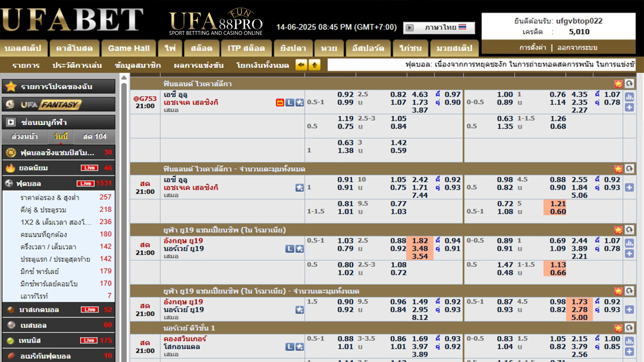Collapse the ฟุตบอล sidebar category
Viewport: 644px width, 362px height.
[x=58, y=183]
